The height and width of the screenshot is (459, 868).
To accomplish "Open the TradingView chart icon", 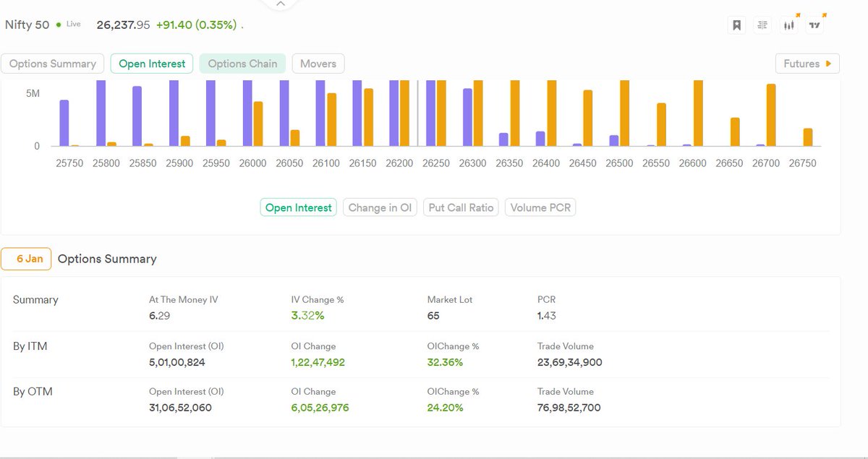I will click(x=815, y=25).
